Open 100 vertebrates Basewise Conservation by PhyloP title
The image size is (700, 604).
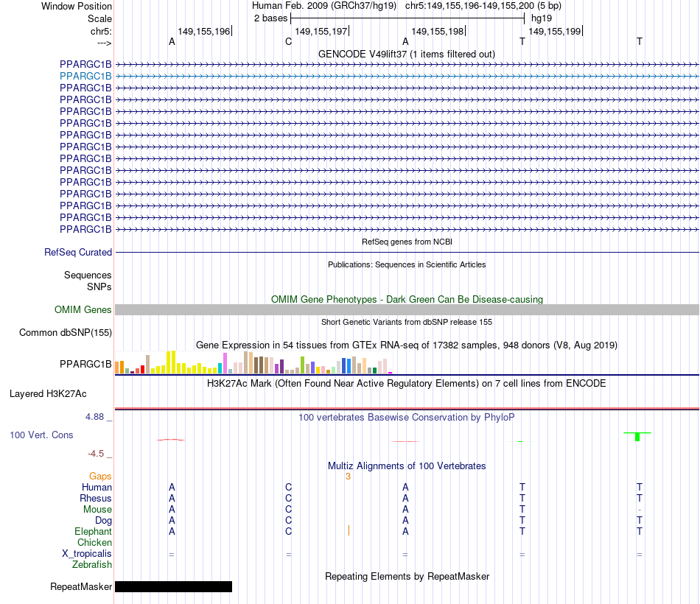[407, 418]
